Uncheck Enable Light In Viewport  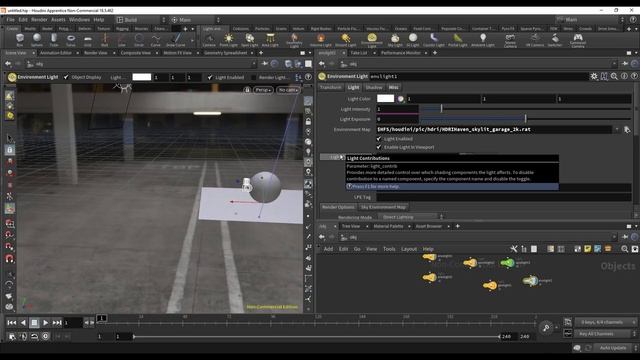point(379,147)
